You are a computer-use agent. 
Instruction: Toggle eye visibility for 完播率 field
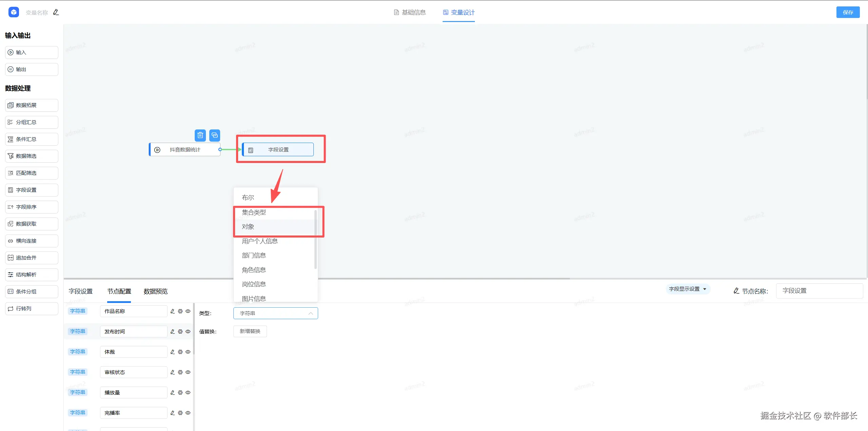[x=188, y=413]
